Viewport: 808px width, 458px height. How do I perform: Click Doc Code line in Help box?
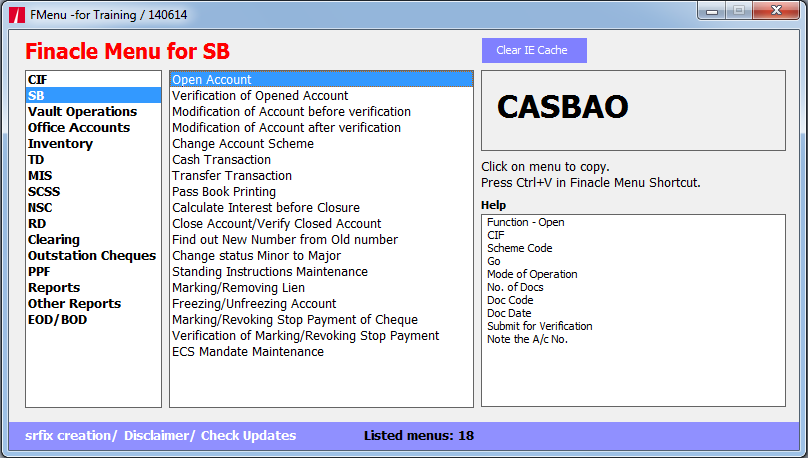pyautogui.click(x=510, y=300)
